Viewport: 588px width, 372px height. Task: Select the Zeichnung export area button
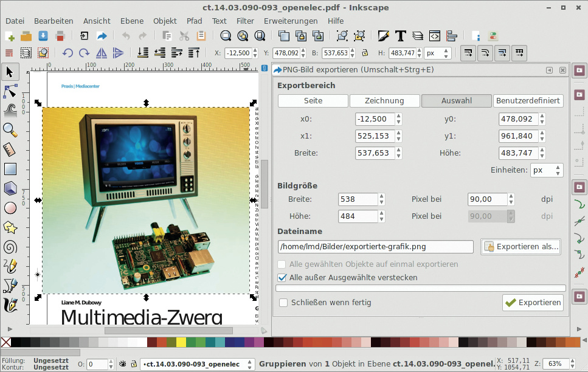[x=384, y=100]
